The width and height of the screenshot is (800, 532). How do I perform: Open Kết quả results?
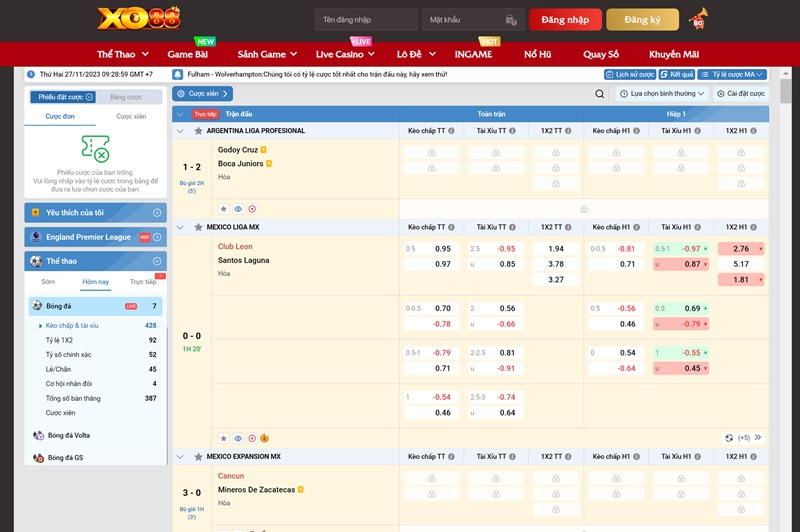tap(677, 74)
